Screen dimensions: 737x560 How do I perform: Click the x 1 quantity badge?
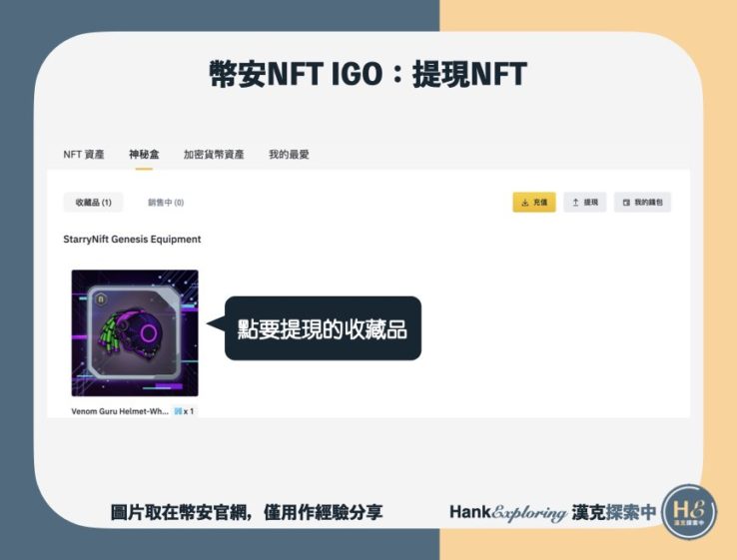point(184,411)
